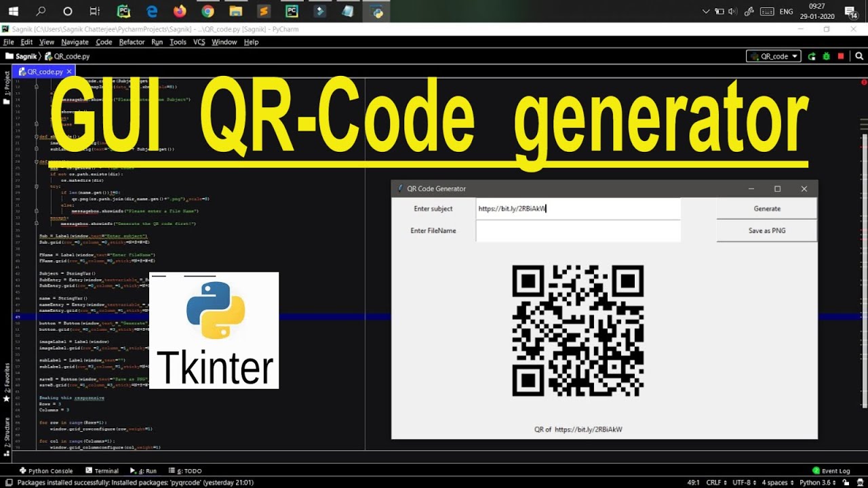
Task: Open File Explorer from the taskbar
Action: coord(235,12)
